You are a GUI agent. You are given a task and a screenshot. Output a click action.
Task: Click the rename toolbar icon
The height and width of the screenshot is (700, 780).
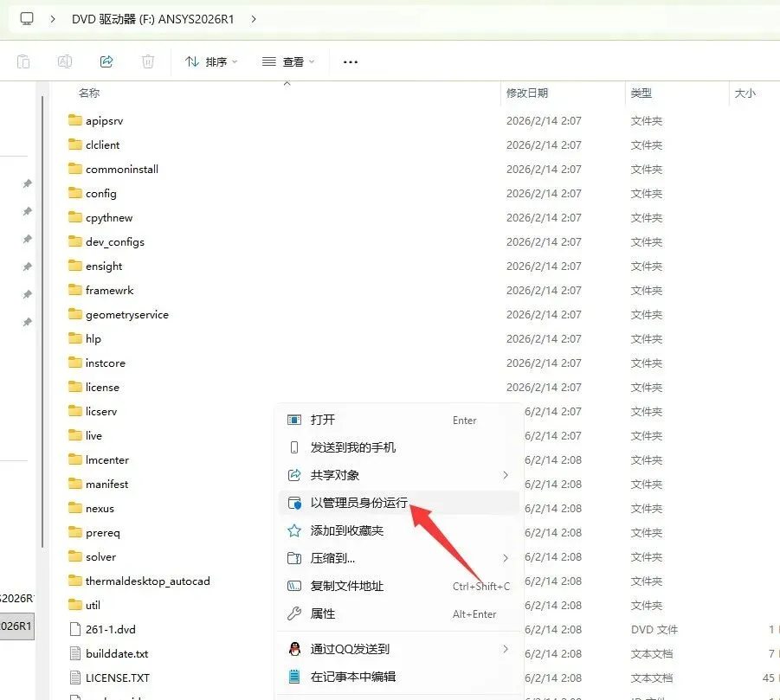pos(65,61)
